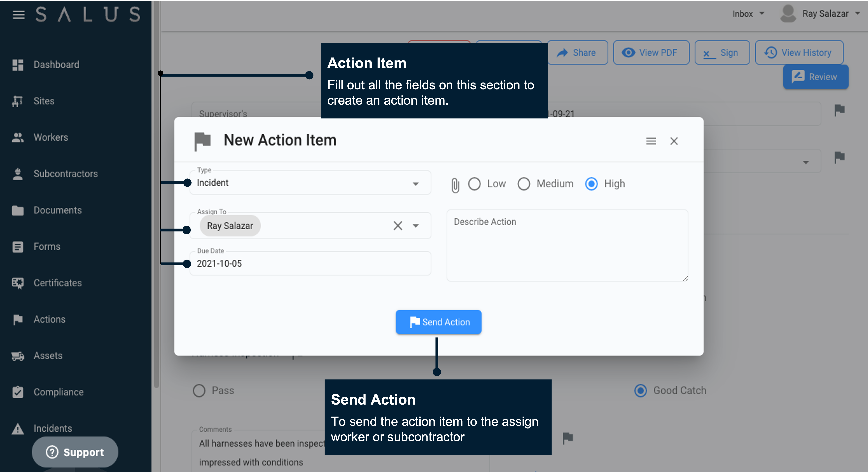Select the High priority radio button
This screenshot has width=868, height=473.
pyautogui.click(x=591, y=184)
